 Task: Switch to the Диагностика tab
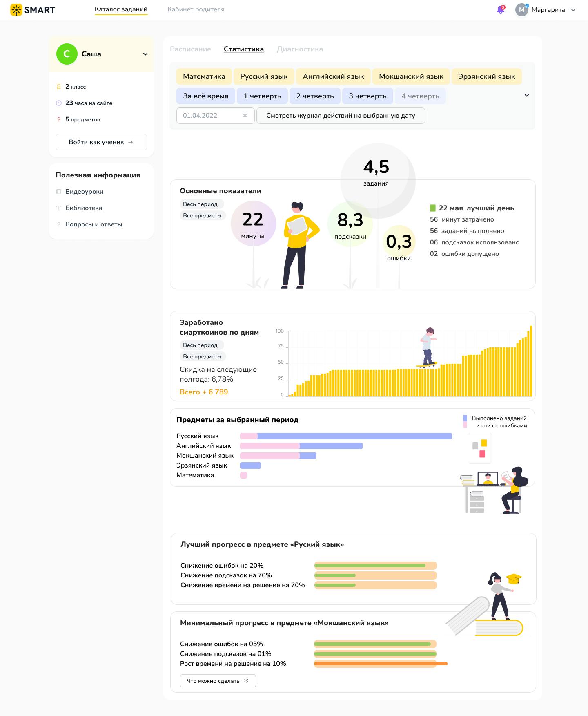(300, 49)
